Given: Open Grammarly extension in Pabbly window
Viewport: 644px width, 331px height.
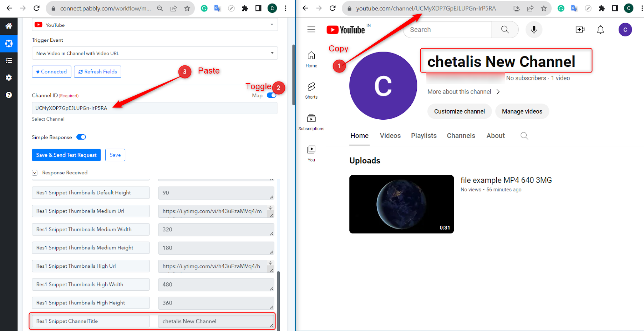Looking at the screenshot, I should coord(204,8).
